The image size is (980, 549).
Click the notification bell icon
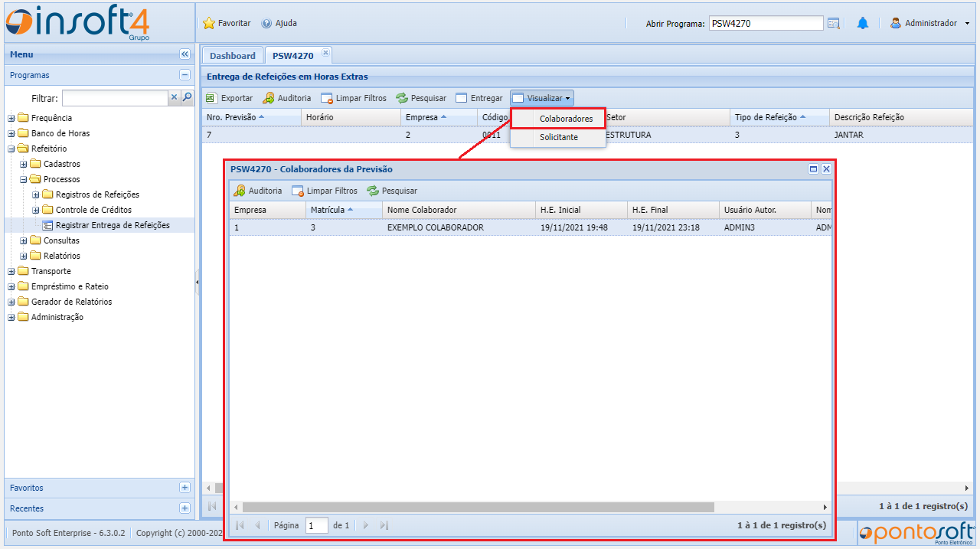point(862,23)
